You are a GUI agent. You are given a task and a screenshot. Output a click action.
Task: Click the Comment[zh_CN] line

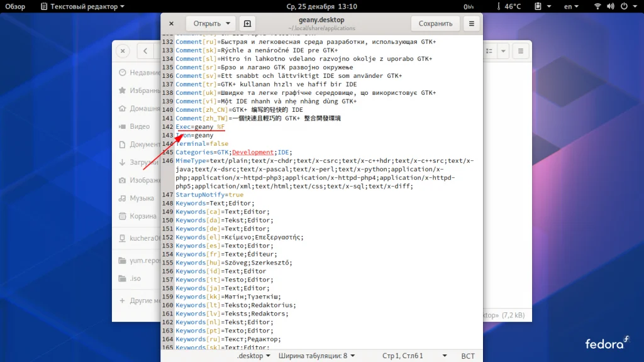click(239, 109)
